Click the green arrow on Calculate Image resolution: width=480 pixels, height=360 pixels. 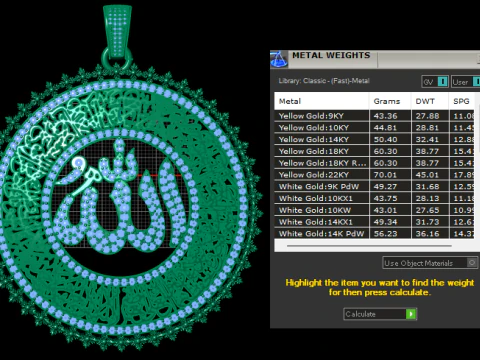pos(411,314)
